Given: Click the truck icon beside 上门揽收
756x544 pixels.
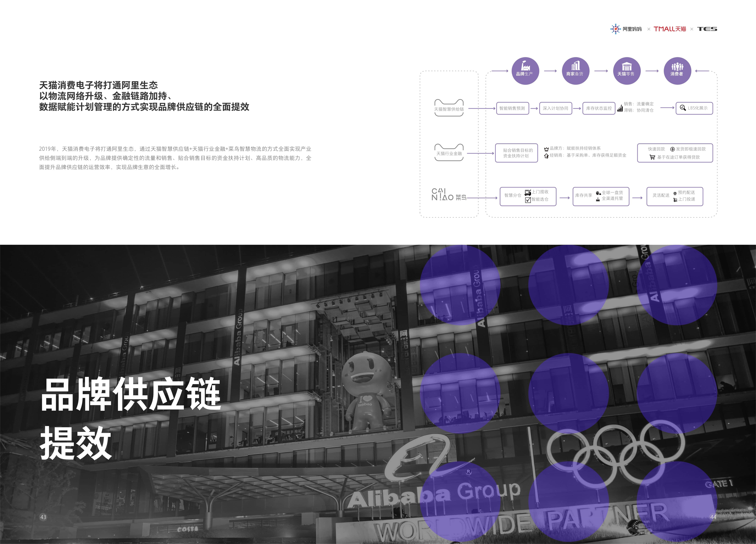Looking at the screenshot, I should point(528,192).
